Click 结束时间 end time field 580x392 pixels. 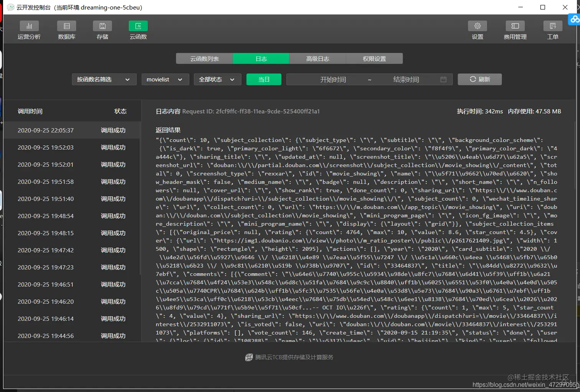coord(406,79)
